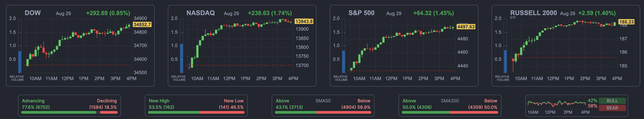Click the NASDAQ change +238.63 (1.74%)

click(270, 13)
